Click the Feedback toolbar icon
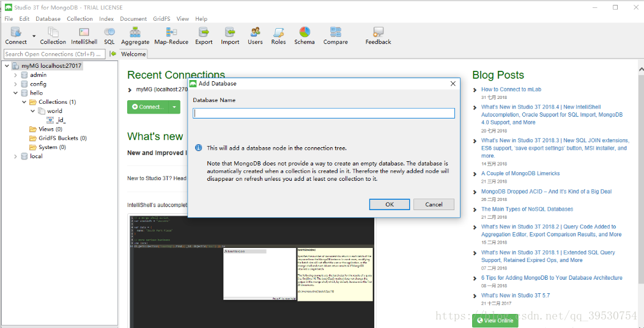Image resolution: width=644 pixels, height=328 pixels. 379,35
